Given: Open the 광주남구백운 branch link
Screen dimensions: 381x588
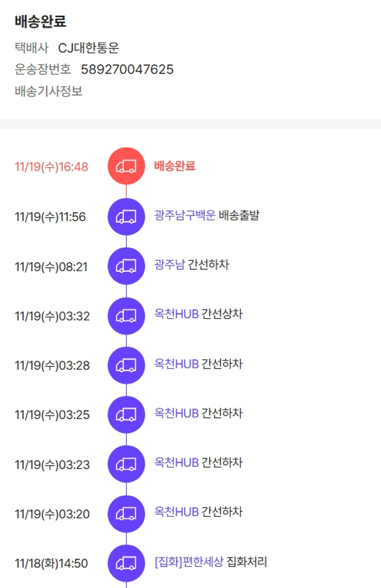Looking at the screenshot, I should pyautogui.click(x=185, y=215).
